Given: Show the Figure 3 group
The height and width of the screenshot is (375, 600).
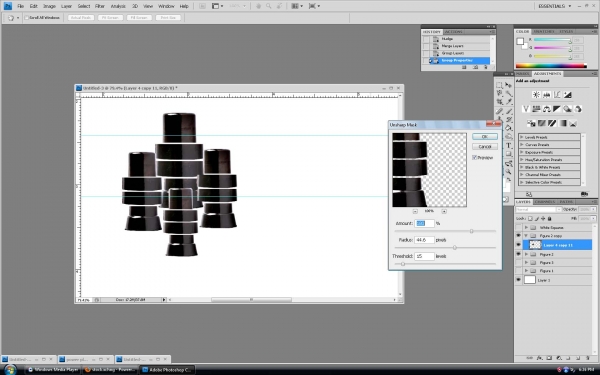Looking at the screenshot, I should (x=518, y=262).
